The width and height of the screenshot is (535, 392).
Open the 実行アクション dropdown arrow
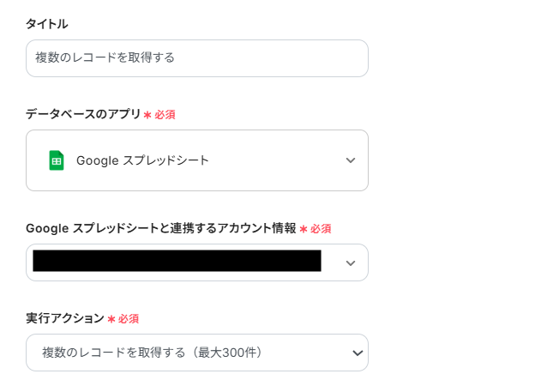(357, 353)
